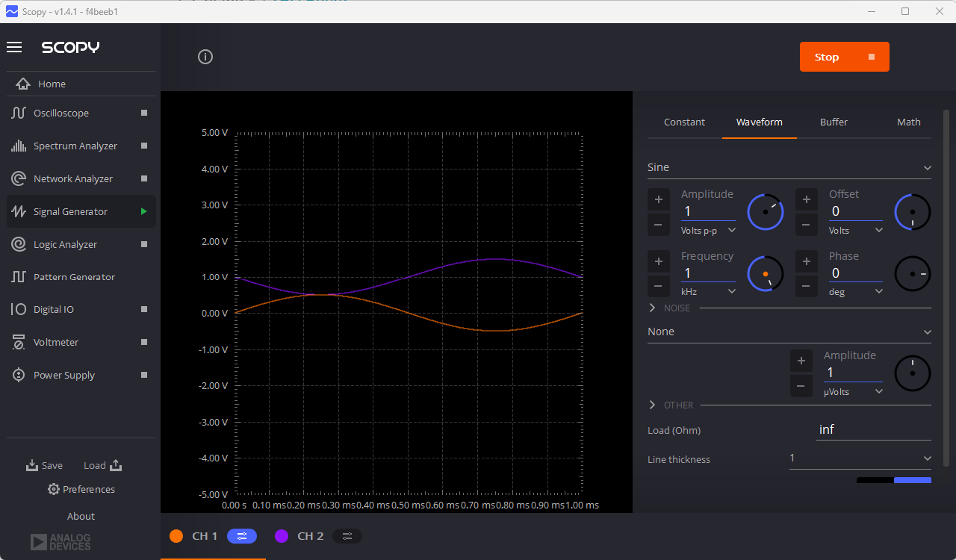Switch to the Math tab

tap(909, 122)
